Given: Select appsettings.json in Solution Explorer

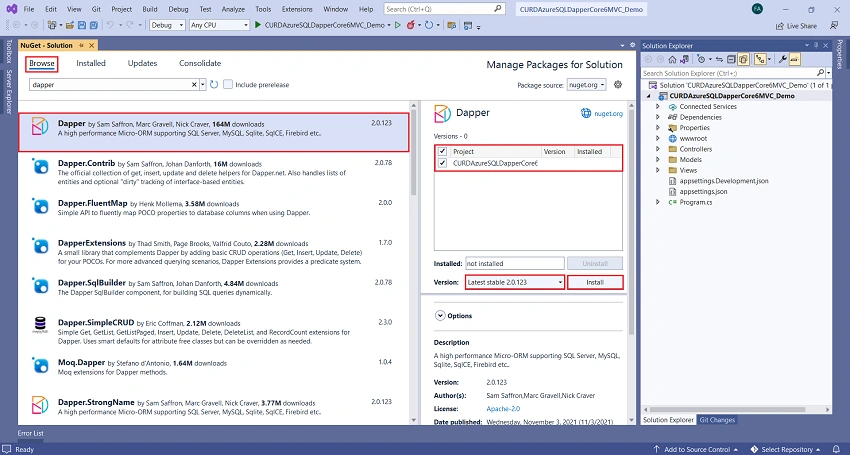Looking at the screenshot, I should point(703,191).
